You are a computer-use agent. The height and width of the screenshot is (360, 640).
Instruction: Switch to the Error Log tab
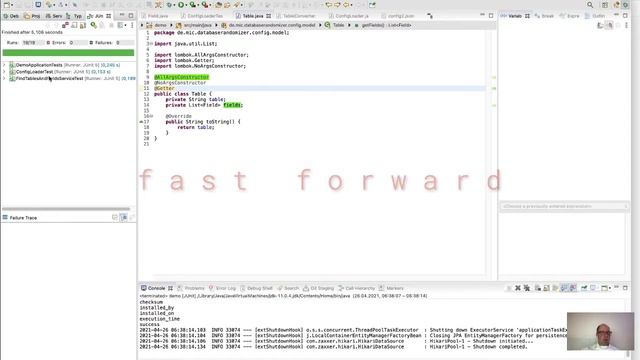coord(222,288)
